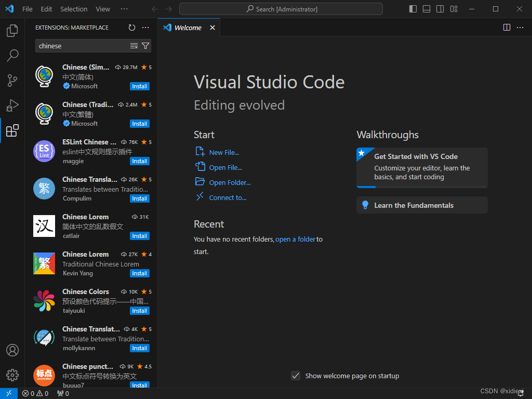Install Chinese Translator by mollykannn
Screen dimensions: 532x399
point(140,348)
